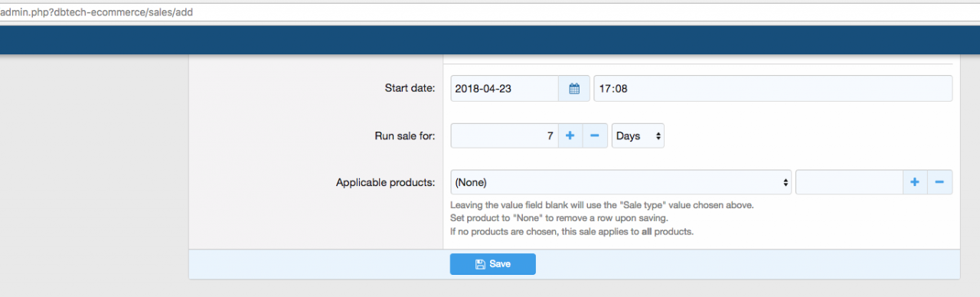Image resolution: width=980 pixels, height=297 pixels.
Task: Open the Days duration unit dropdown
Action: 639,135
